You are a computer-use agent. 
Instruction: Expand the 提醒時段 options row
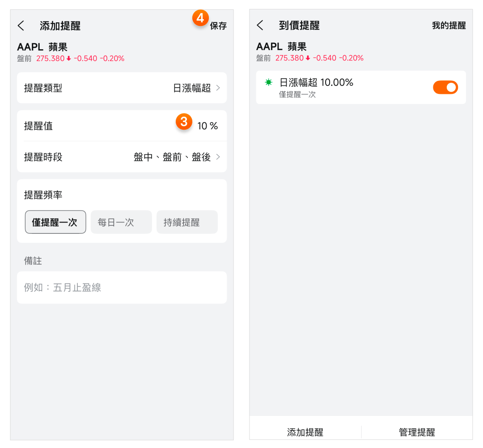[122, 157]
